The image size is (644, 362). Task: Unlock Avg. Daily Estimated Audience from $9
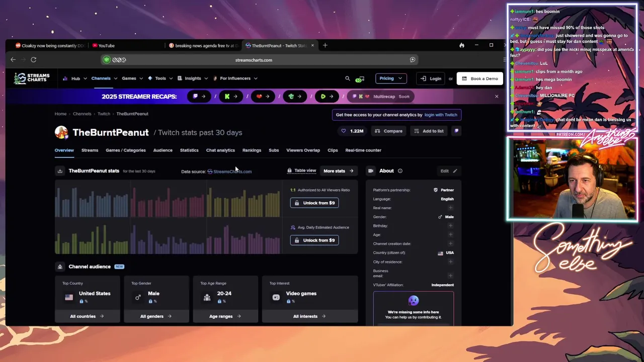[x=314, y=240]
